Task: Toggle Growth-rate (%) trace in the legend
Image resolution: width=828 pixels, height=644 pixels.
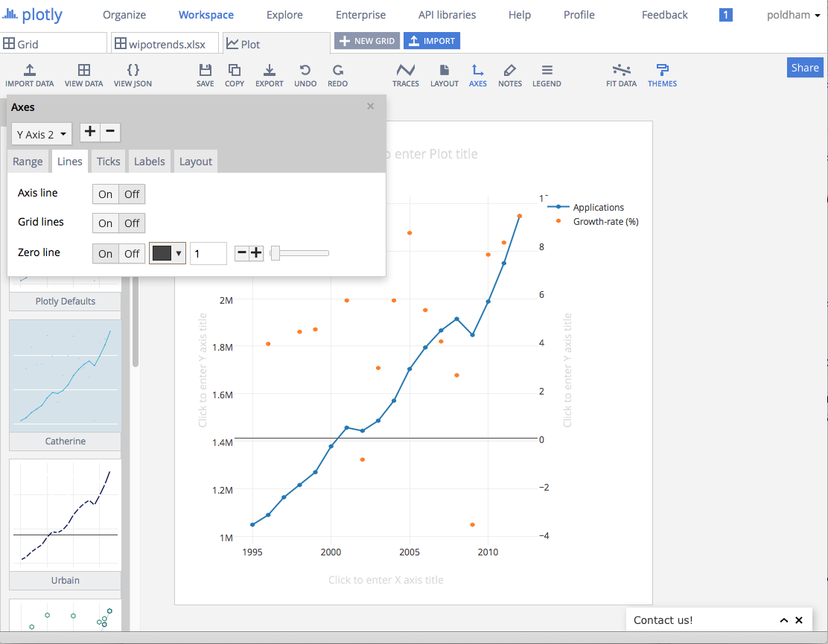Action: click(x=597, y=222)
